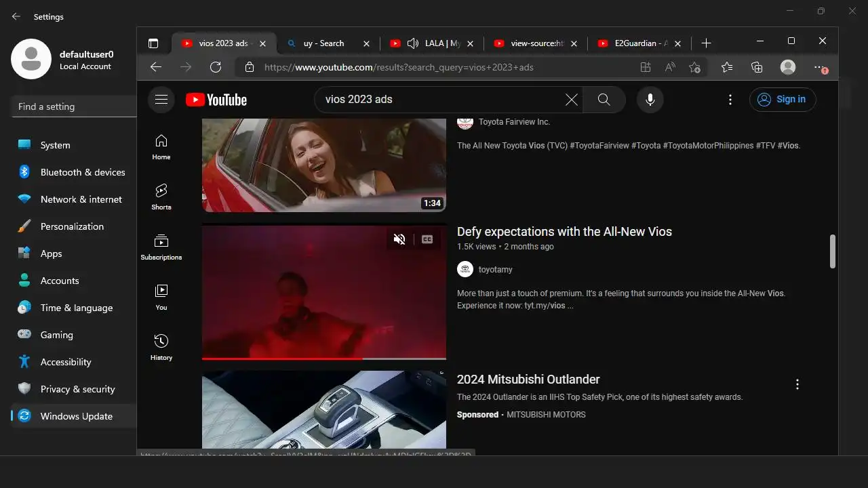
Task: Go back in the Settings window
Action: coord(16,16)
